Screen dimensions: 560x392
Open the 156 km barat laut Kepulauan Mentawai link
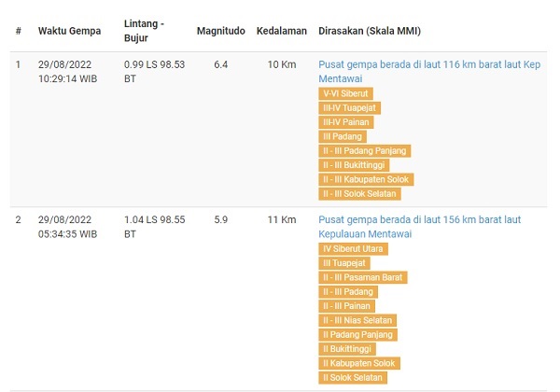420,227
